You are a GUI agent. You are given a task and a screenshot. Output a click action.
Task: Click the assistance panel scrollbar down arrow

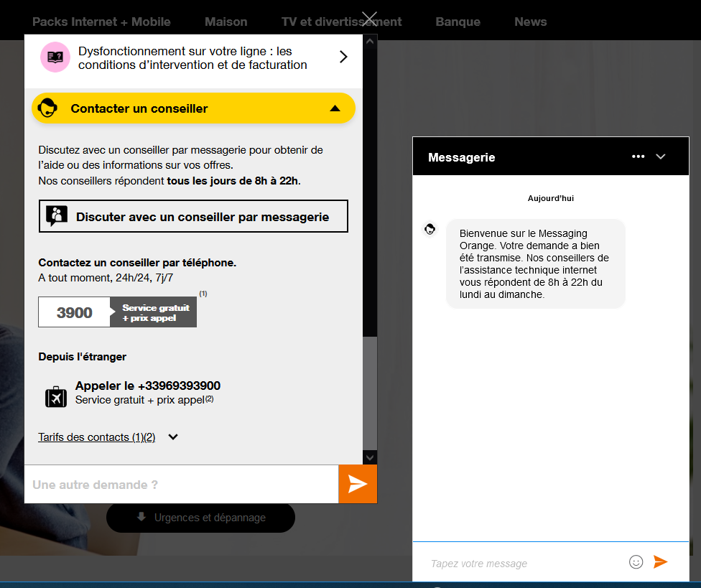tap(370, 457)
